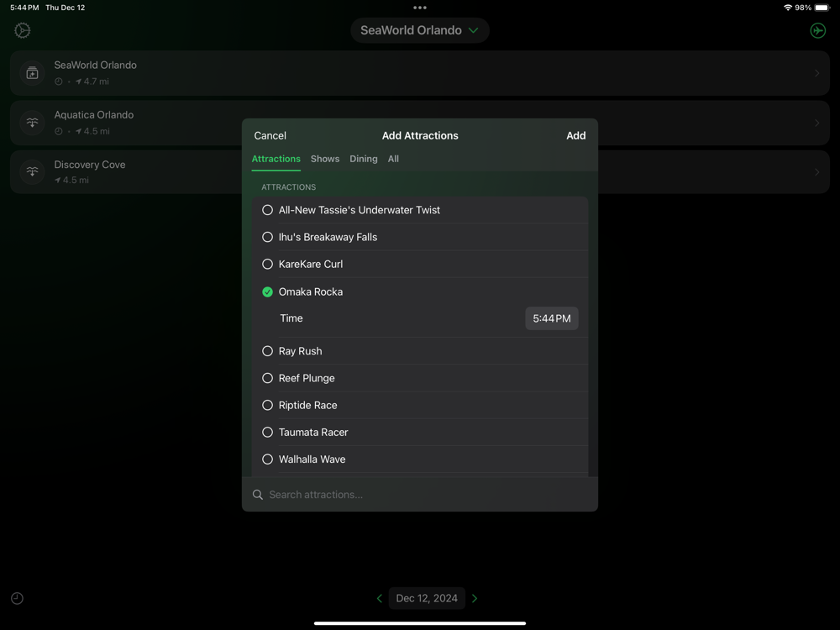Focus the Search attractions field
This screenshot has width=840, height=630.
coord(419,495)
